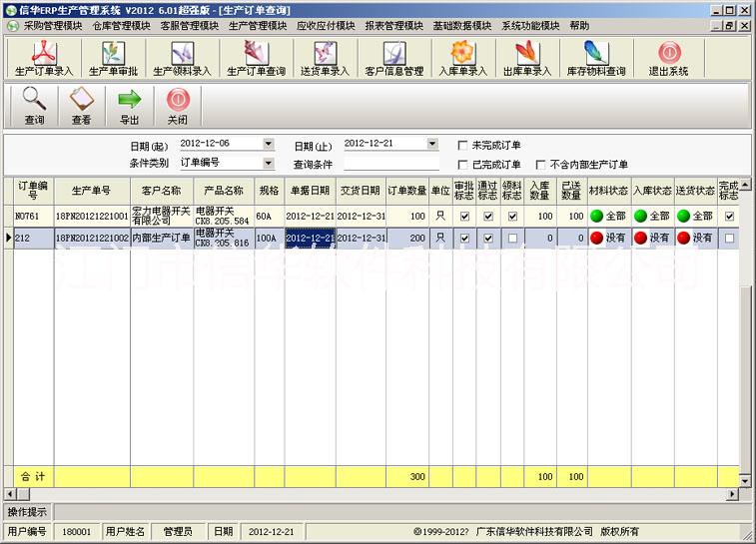Click green 送货状态 indicator in row N0761
The image size is (756, 544).
[x=684, y=216]
